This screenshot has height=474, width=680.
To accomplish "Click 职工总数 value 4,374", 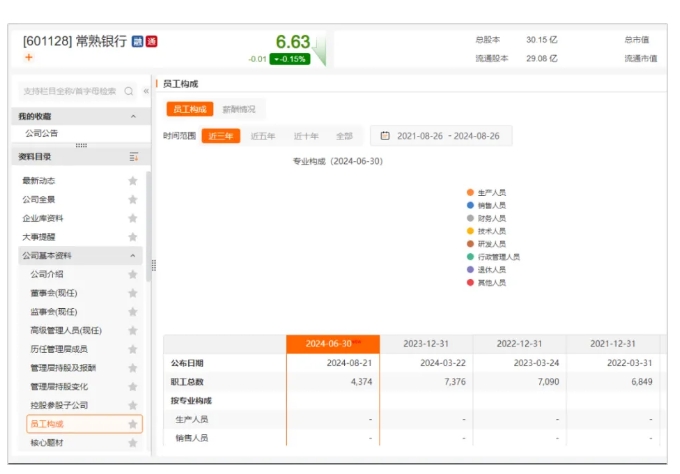I will (361, 382).
